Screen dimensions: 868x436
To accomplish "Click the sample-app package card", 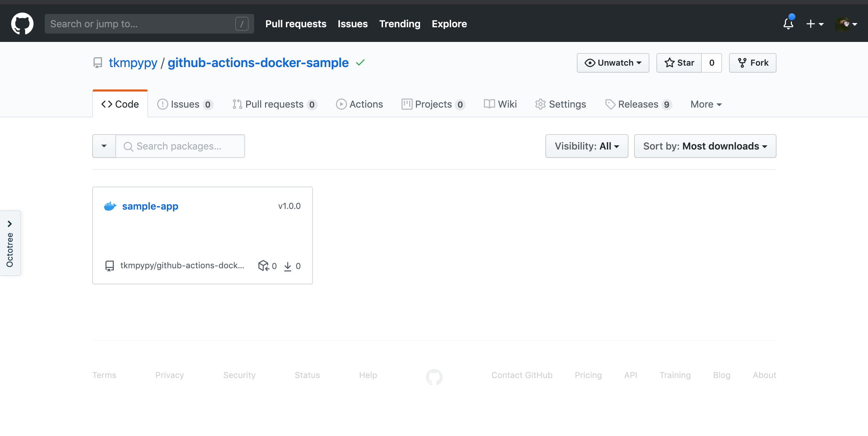I will tap(202, 235).
